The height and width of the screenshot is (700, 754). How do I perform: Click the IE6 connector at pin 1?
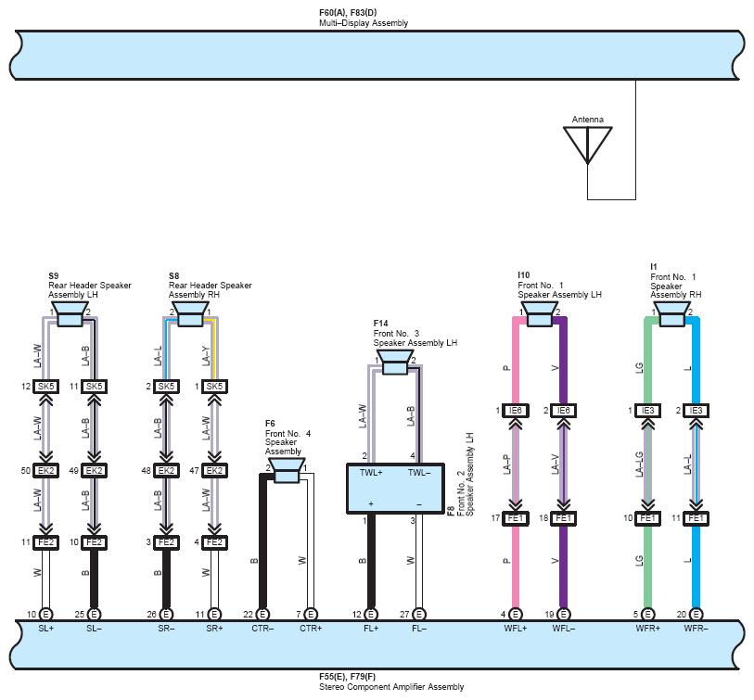click(x=515, y=411)
